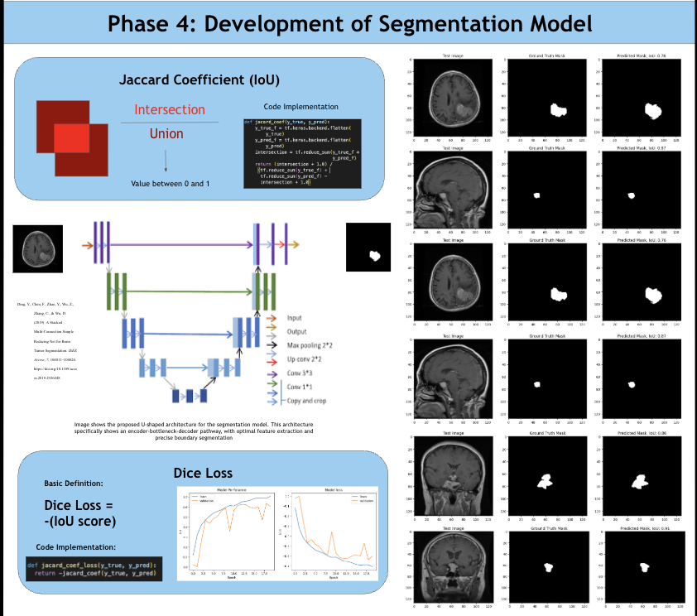Click the 'Input' legend label
The height and width of the screenshot is (616, 697).
(x=294, y=318)
